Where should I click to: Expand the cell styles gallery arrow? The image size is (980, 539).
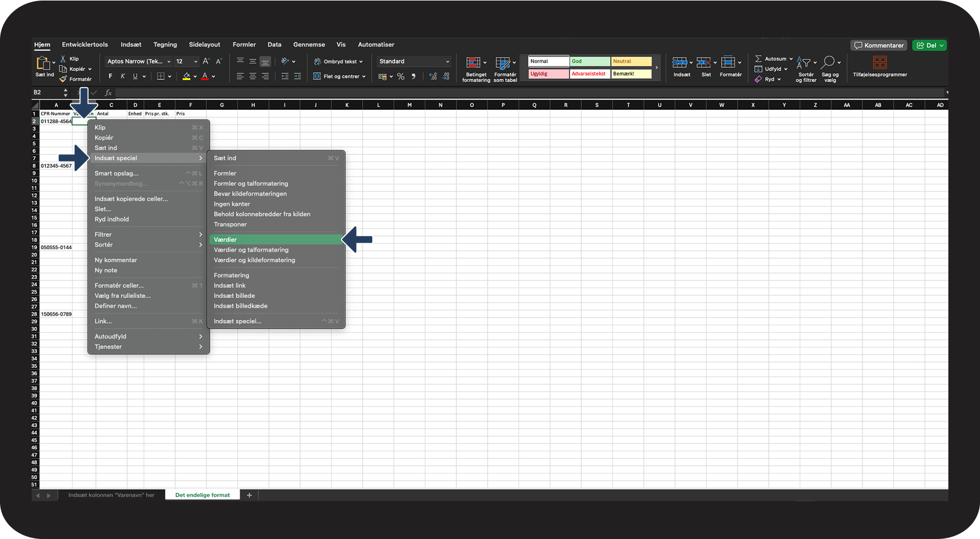tap(657, 68)
